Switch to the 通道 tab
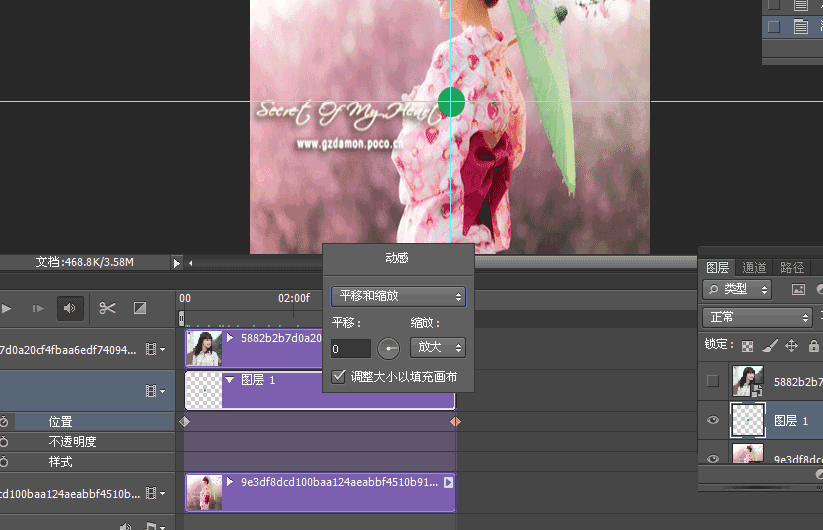The image size is (823, 530). click(754, 268)
